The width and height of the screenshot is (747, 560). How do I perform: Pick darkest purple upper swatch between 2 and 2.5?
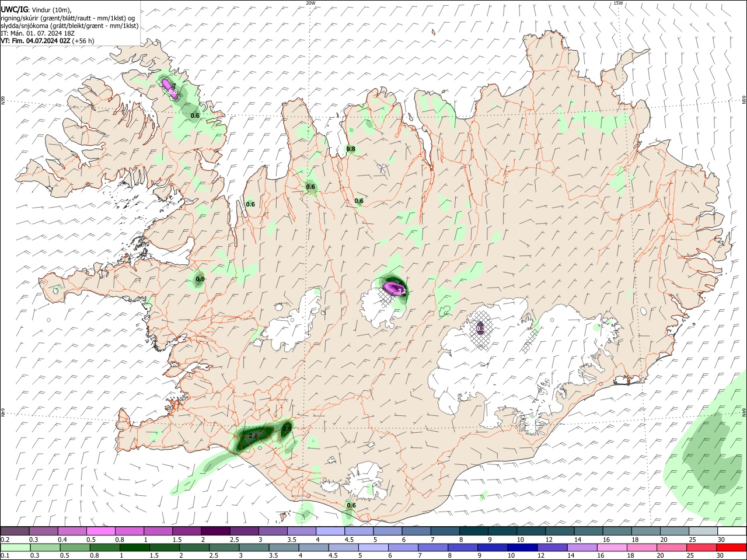coord(215,531)
